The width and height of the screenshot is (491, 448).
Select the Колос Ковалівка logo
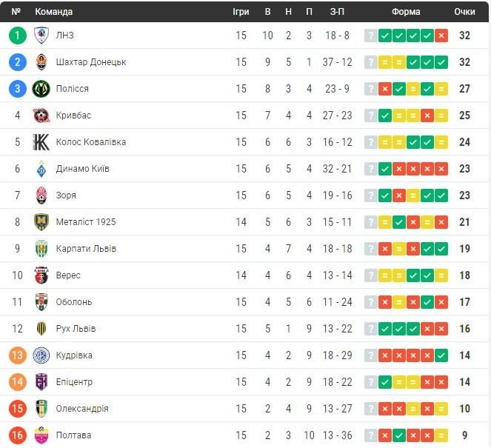pyautogui.click(x=41, y=142)
